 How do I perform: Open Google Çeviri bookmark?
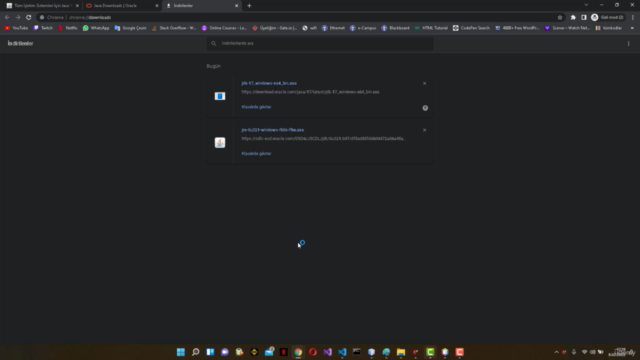130,28
